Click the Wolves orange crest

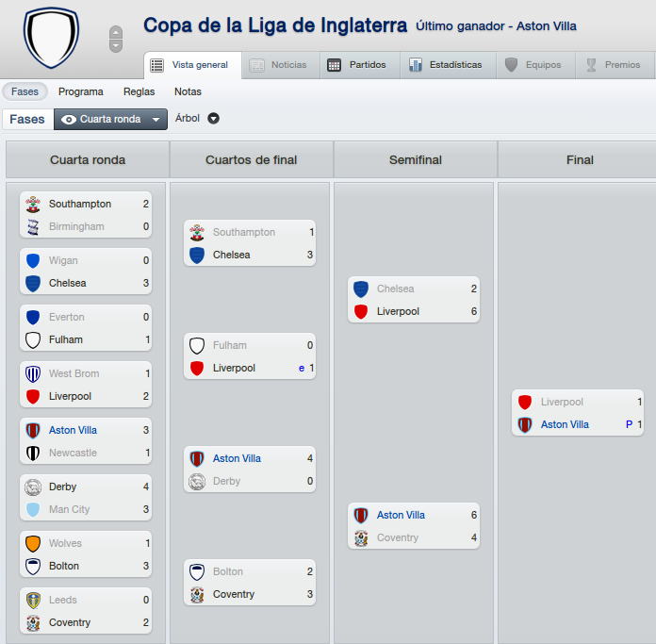(33, 543)
